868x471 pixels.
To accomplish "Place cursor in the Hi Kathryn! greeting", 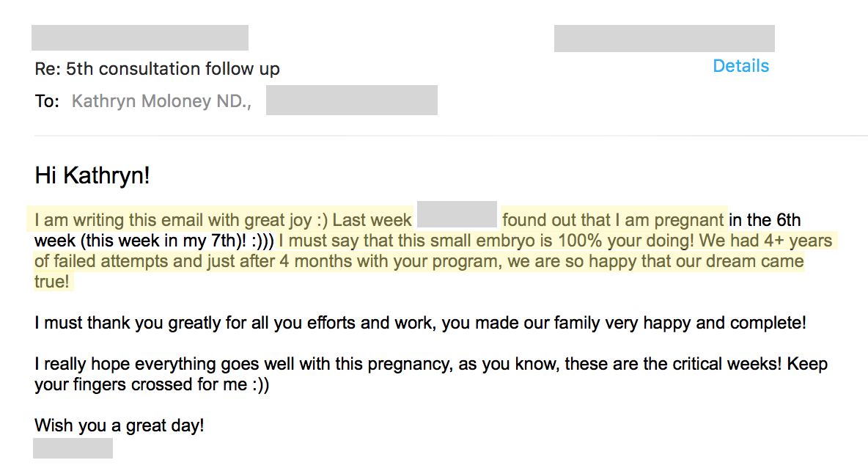I will [x=92, y=175].
